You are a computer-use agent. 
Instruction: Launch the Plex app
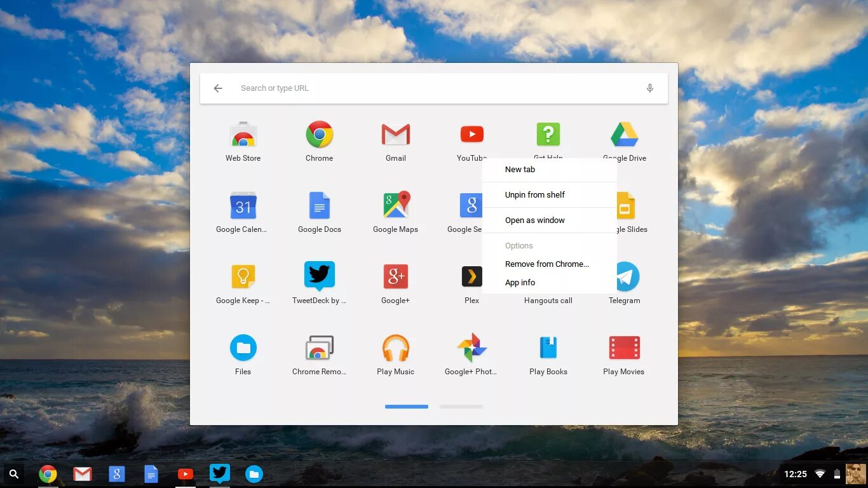[x=471, y=276]
